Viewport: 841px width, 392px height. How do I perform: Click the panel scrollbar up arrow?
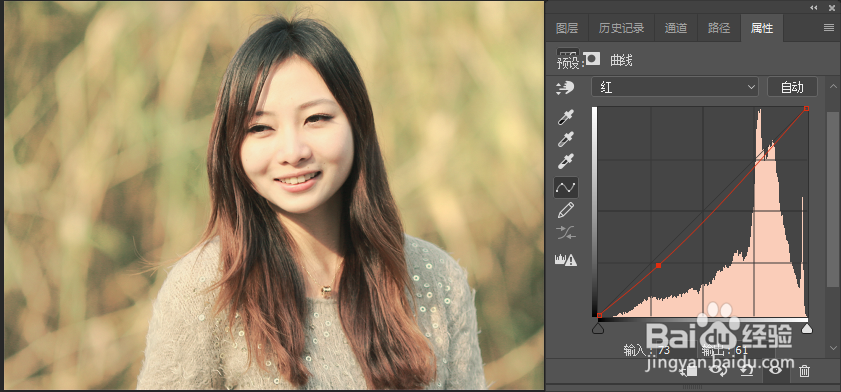833,86
